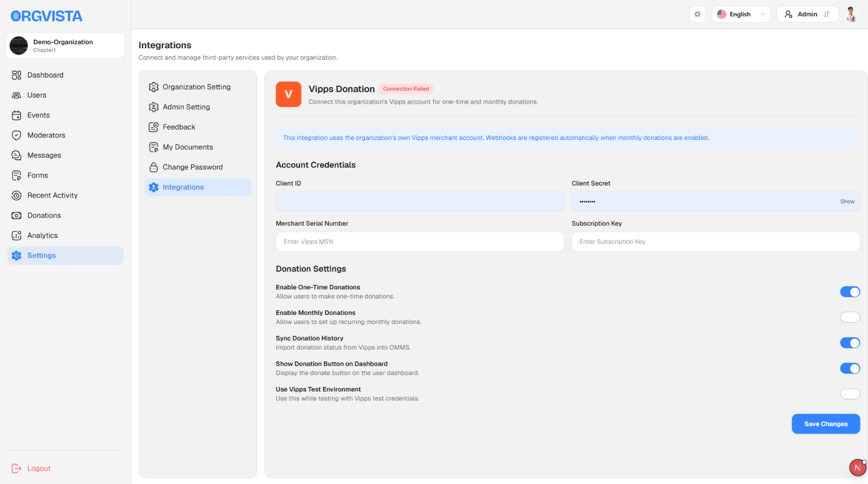Focus the Client ID input field
The width and height of the screenshot is (868, 484).
coord(420,201)
